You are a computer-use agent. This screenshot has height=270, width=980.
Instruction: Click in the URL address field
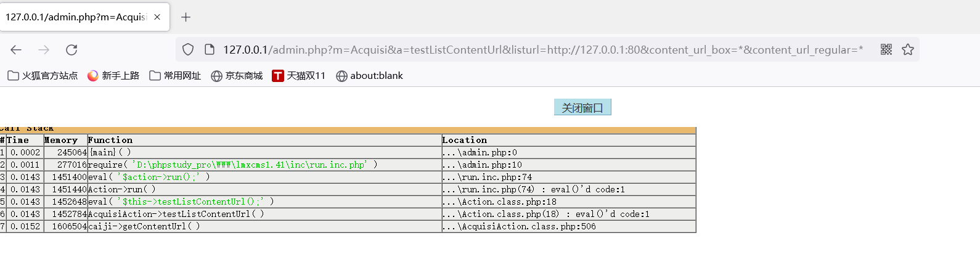[542, 49]
